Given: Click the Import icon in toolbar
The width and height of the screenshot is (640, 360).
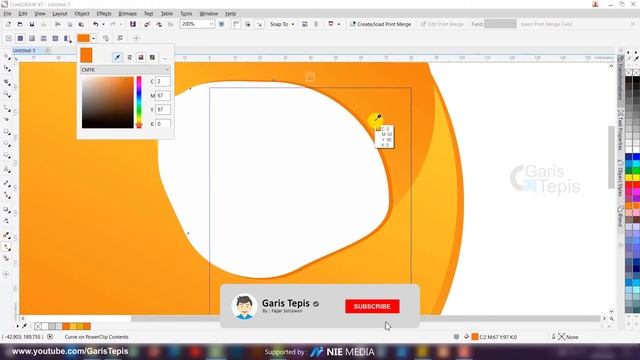Looking at the screenshot, I should click(x=147, y=24).
